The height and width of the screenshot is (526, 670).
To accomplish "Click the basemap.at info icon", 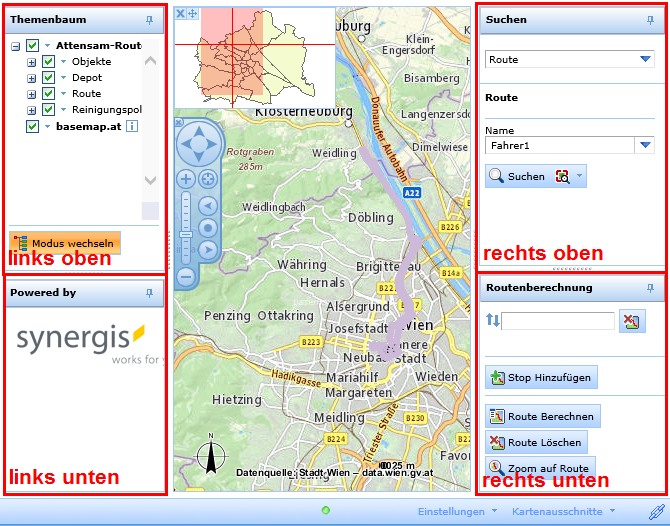I will pyautogui.click(x=131, y=126).
